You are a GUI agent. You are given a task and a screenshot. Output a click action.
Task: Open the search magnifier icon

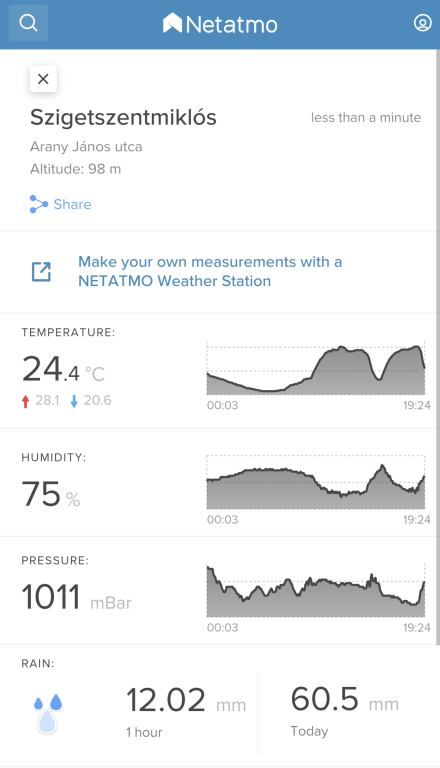28,23
